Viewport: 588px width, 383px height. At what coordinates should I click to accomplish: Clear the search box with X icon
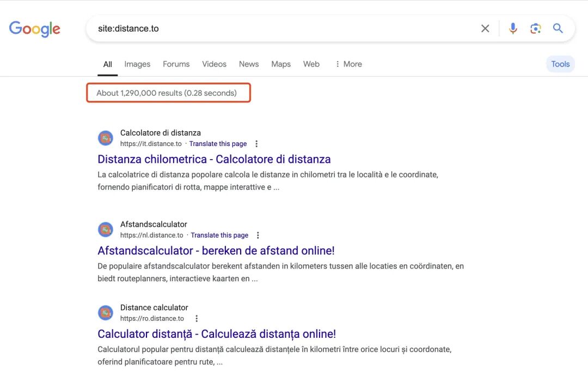click(485, 28)
